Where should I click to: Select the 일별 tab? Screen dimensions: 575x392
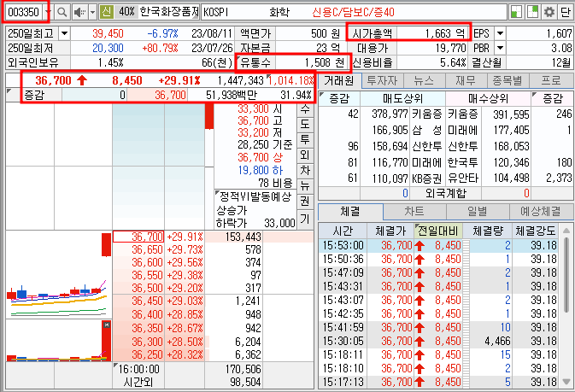(x=478, y=211)
